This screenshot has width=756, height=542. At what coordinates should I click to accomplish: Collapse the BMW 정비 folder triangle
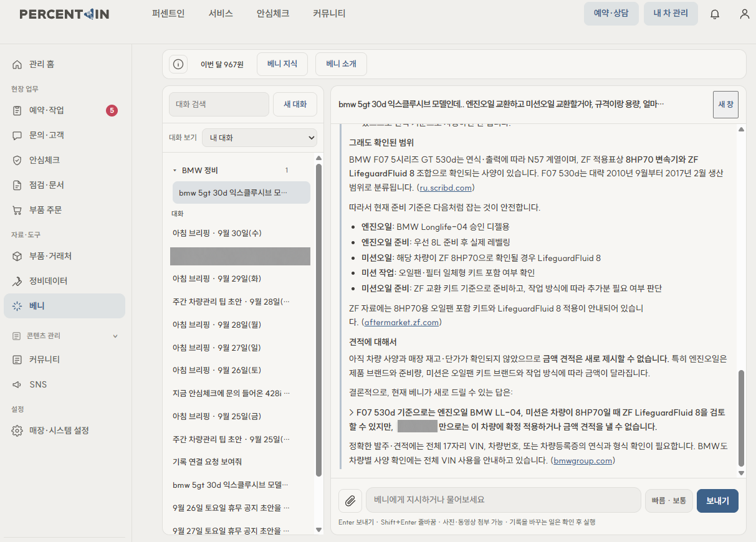coord(175,170)
